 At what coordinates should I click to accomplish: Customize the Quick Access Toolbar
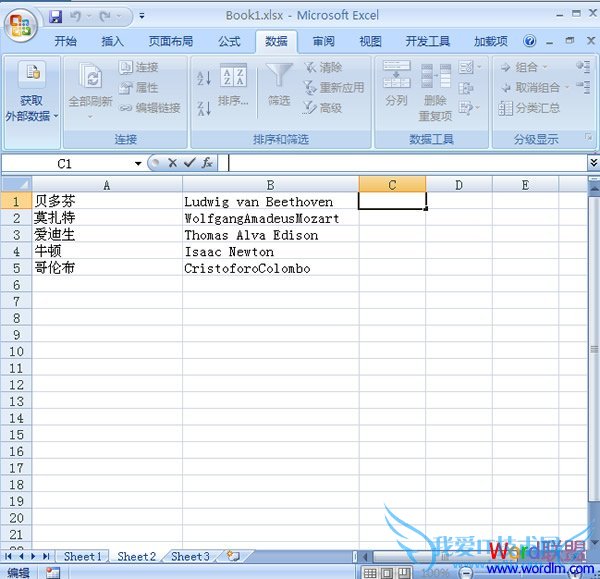point(142,16)
